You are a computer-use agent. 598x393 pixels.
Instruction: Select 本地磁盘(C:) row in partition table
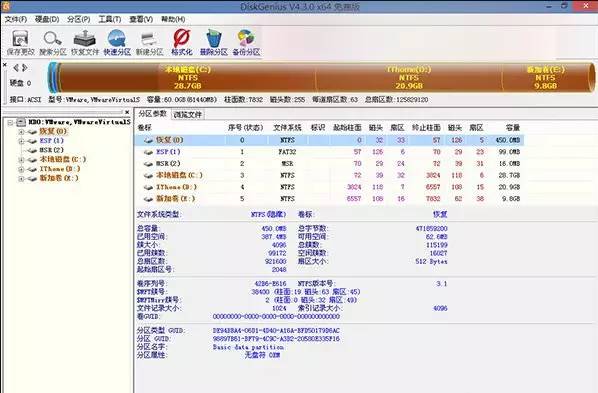pyautogui.click(x=329, y=175)
